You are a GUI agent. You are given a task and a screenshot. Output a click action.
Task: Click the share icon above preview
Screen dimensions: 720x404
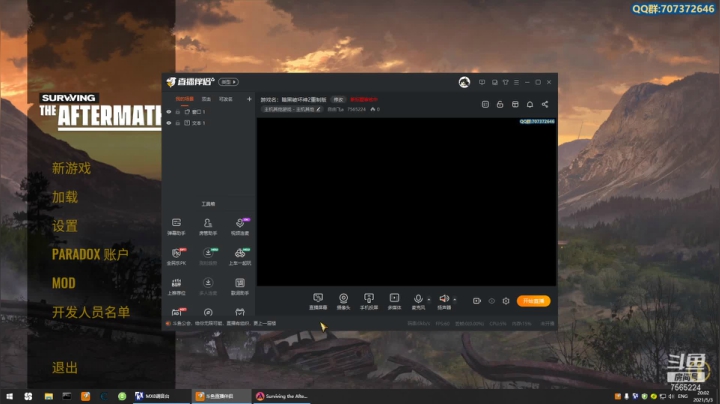[545, 105]
